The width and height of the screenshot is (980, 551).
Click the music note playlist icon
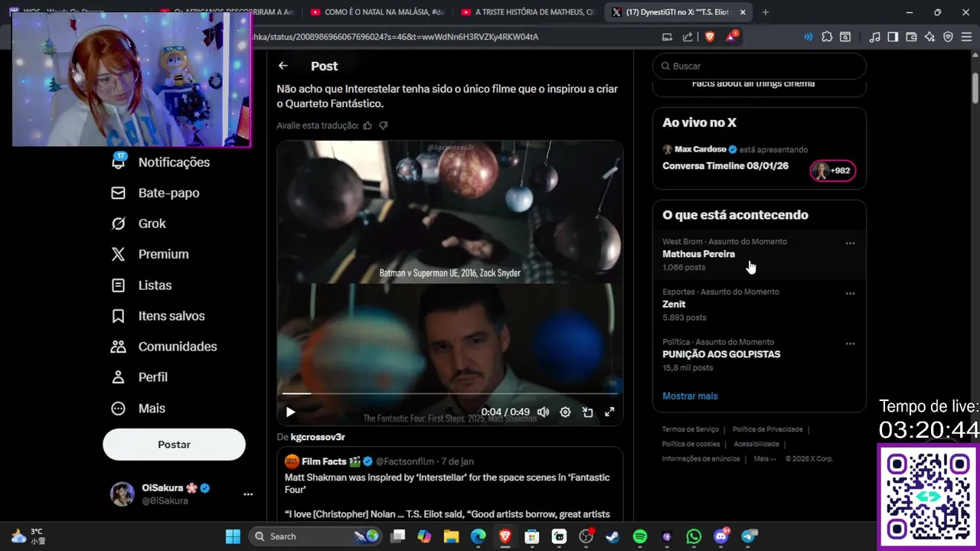coord(874,37)
